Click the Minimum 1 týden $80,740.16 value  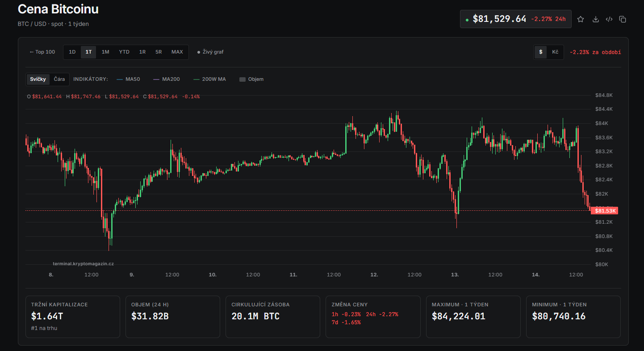pyautogui.click(x=559, y=316)
